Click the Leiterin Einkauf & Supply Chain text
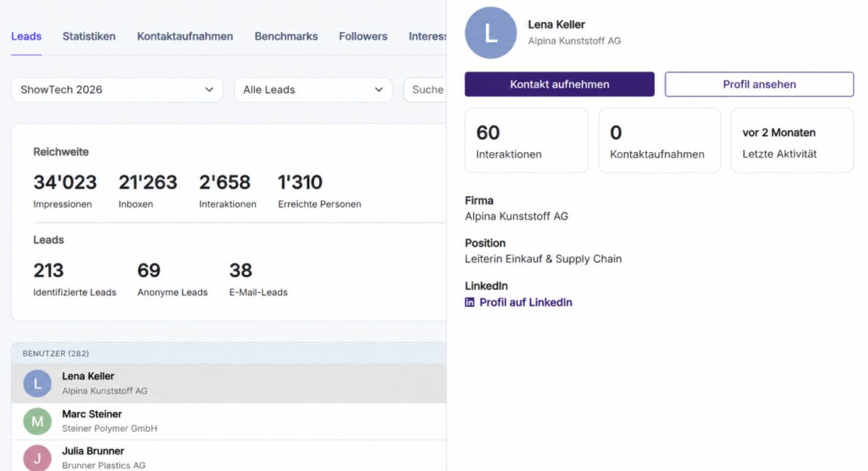This screenshot has width=868, height=471. click(543, 259)
